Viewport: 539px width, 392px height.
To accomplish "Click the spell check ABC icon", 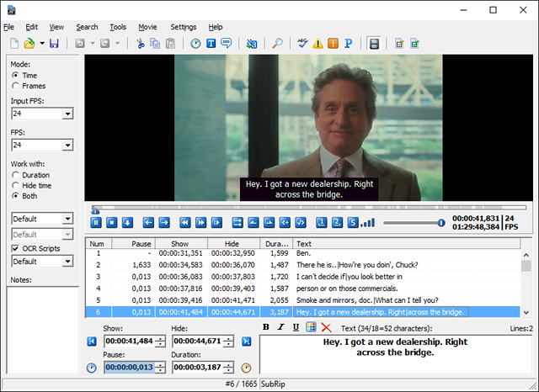I will click(303, 43).
